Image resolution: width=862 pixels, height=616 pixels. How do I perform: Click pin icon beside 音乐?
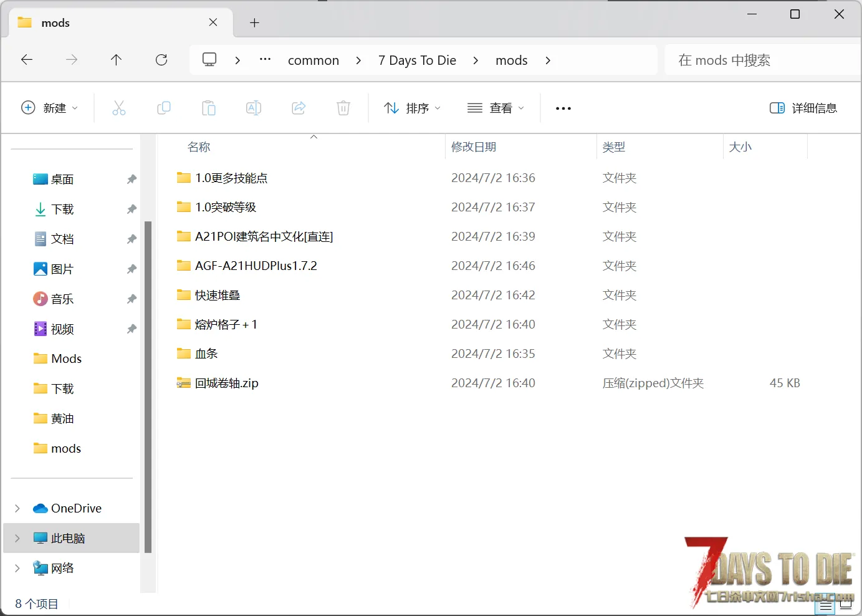click(x=132, y=299)
